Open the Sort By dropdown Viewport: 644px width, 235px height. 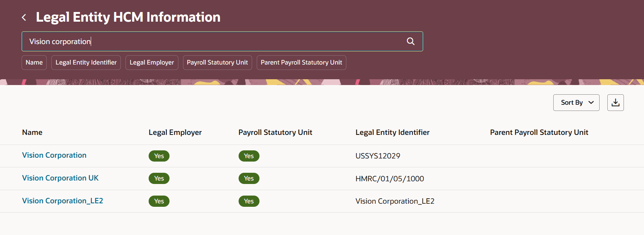pyautogui.click(x=576, y=102)
